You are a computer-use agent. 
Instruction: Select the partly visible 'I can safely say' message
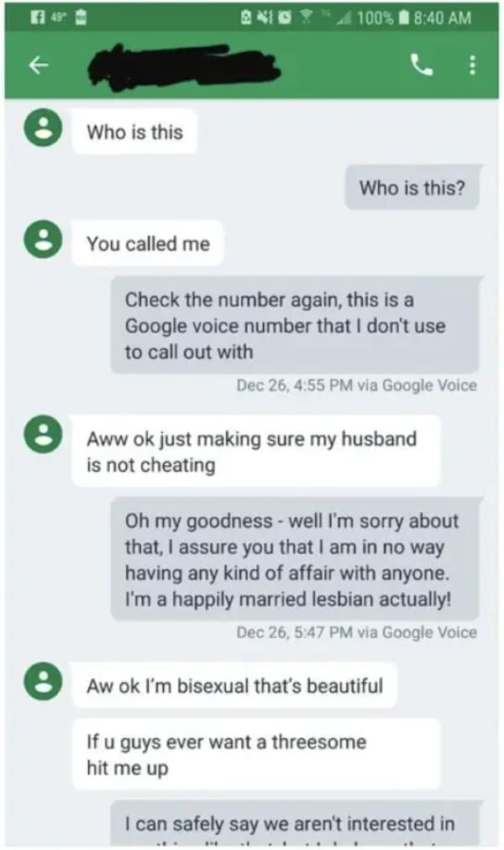[x=296, y=823]
